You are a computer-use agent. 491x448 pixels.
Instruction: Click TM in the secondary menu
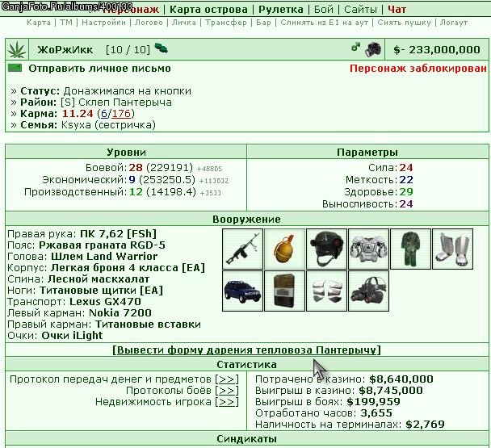(x=66, y=23)
